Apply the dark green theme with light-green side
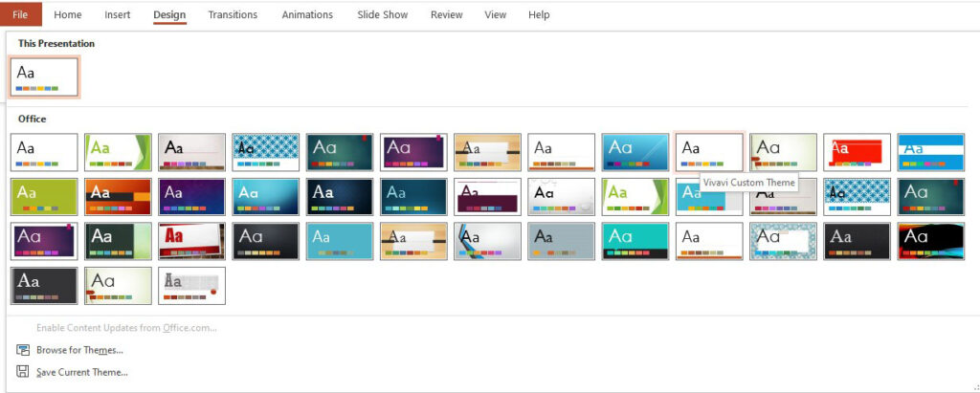 tap(118, 241)
